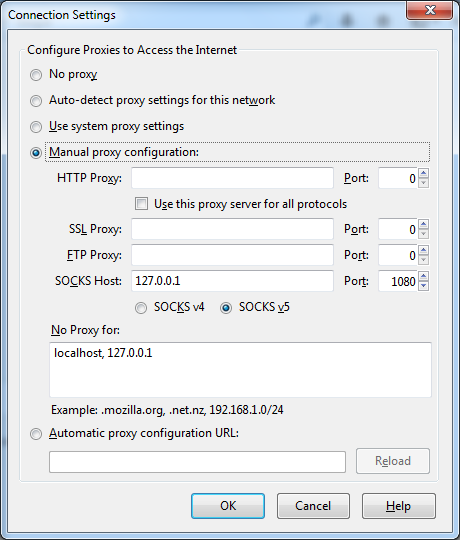The image size is (460, 540).
Task: Click the Reload button
Action: click(x=393, y=461)
